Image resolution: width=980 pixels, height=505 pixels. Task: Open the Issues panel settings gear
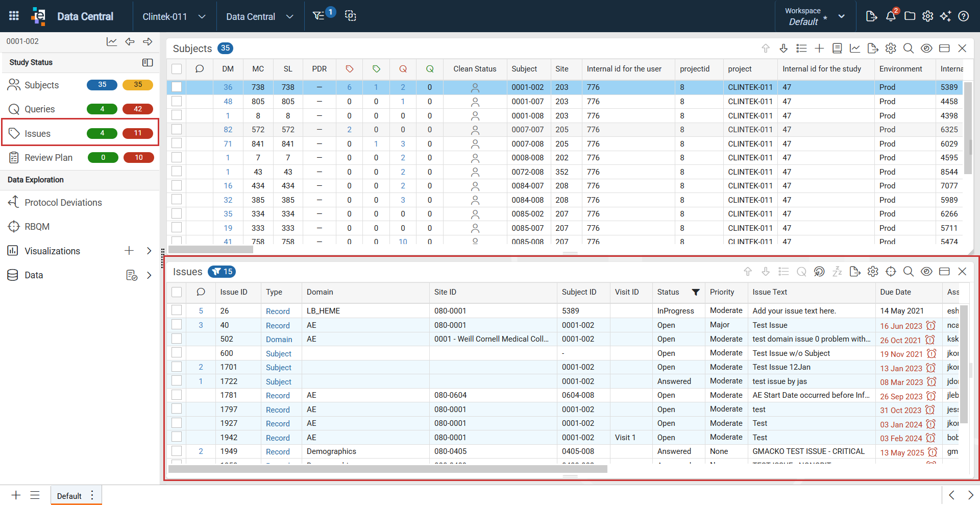(x=873, y=272)
